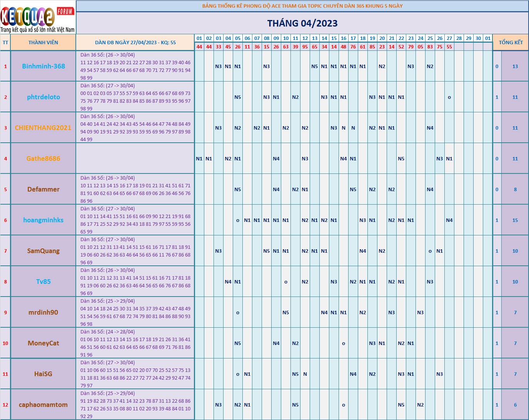Click the day 01 column header

(x=199, y=38)
